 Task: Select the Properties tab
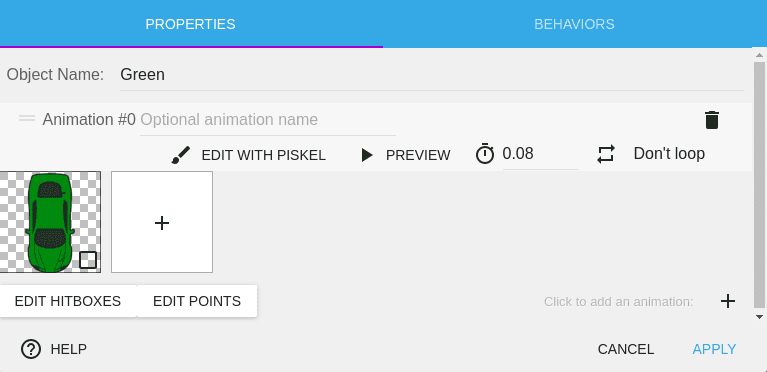coord(191,24)
